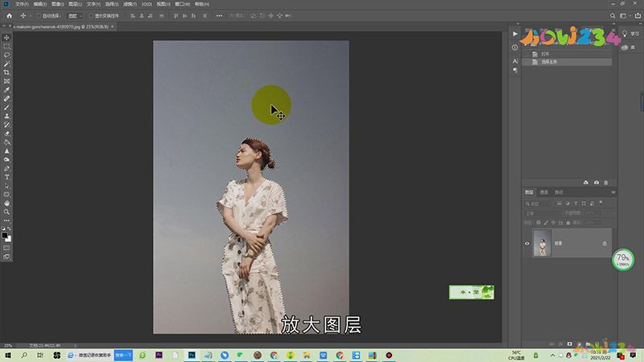Open the Properties info panel icon
The image size is (644, 362).
515,47
